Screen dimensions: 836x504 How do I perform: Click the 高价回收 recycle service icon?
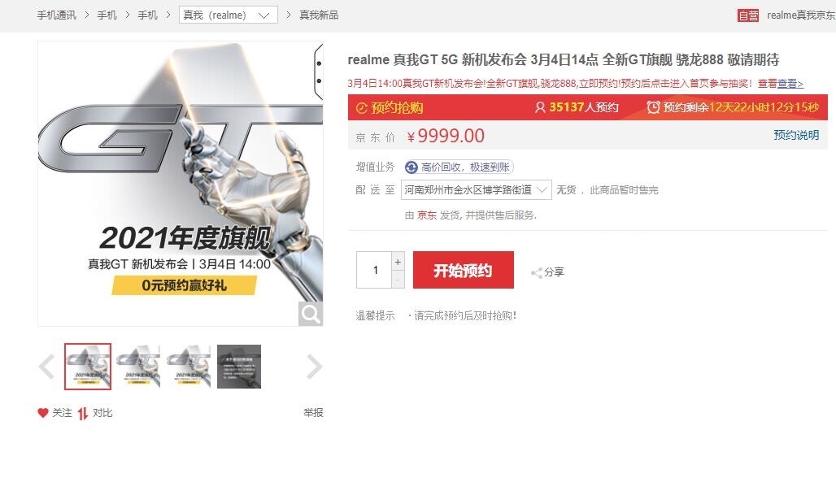coord(411,167)
